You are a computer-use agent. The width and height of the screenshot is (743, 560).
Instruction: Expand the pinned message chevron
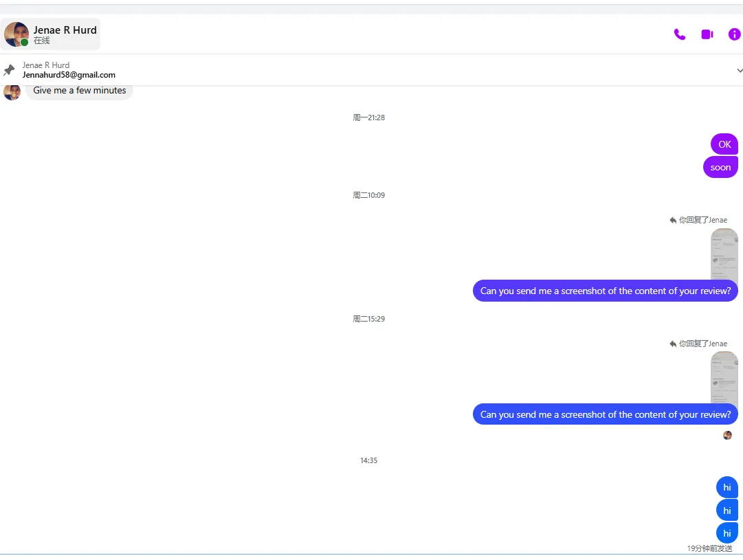[x=740, y=70]
